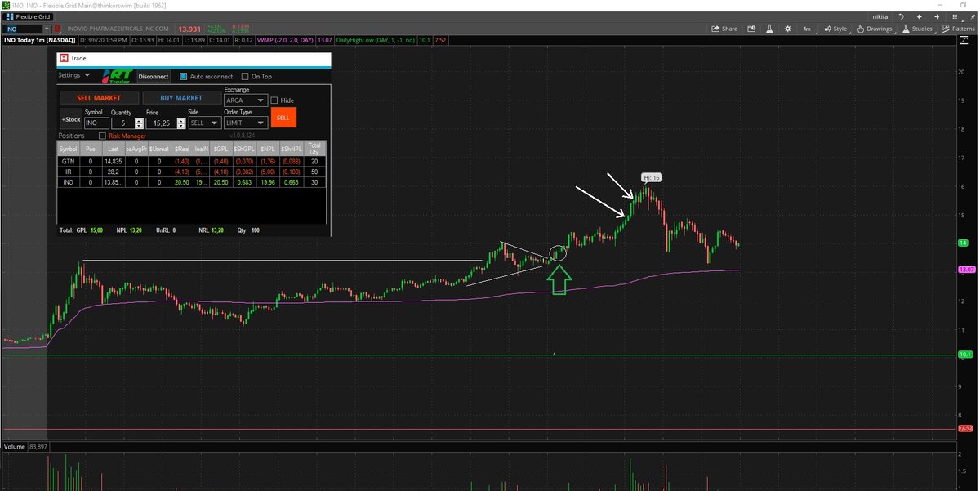Select the IR row in Positions table
The height and width of the screenshot is (491, 980).
coord(191,172)
